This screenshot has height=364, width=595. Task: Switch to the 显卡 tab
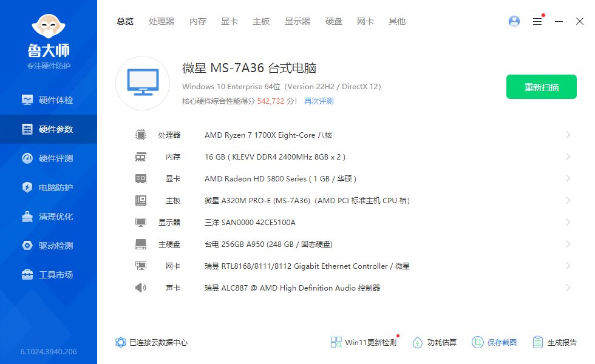point(229,22)
